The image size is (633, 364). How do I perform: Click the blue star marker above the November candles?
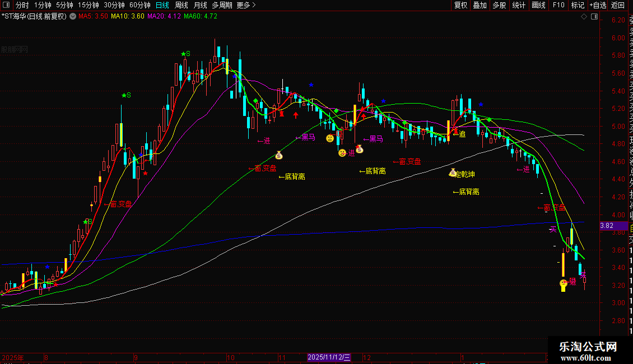tap(311, 85)
